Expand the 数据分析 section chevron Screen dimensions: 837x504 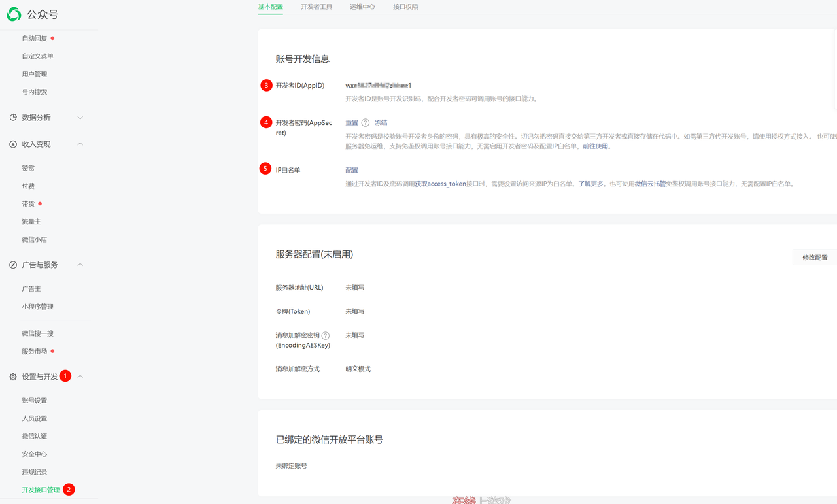coord(80,118)
